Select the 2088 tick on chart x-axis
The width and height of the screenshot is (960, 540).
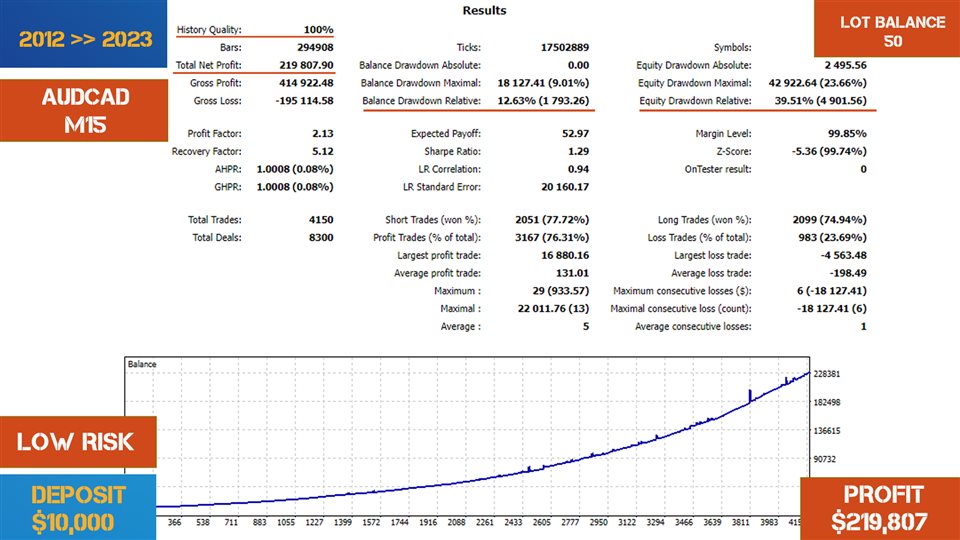tap(456, 522)
